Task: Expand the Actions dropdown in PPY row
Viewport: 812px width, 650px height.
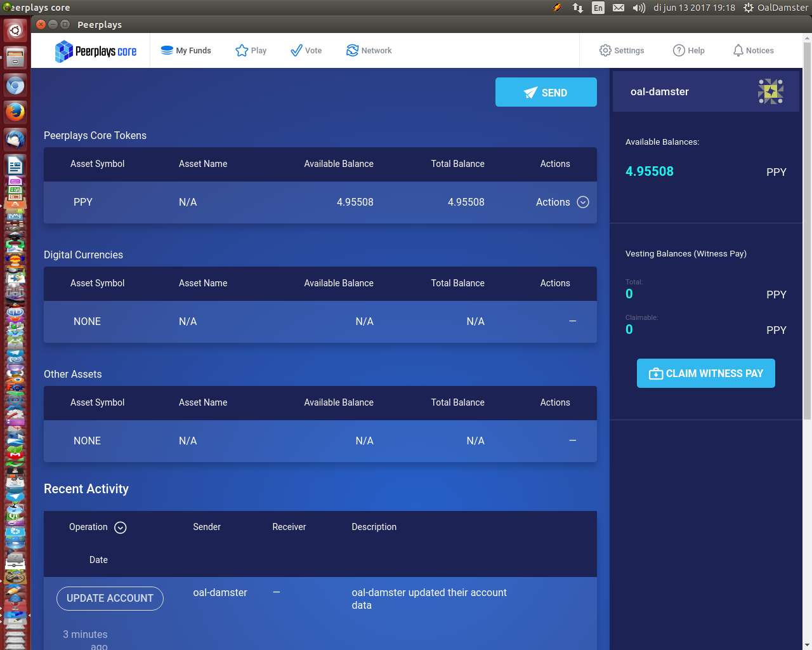Action: tap(563, 202)
